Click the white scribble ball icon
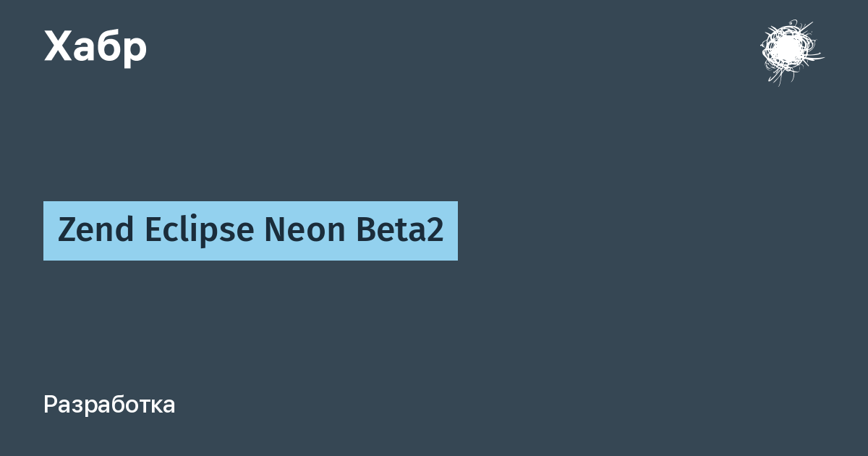 (x=790, y=51)
